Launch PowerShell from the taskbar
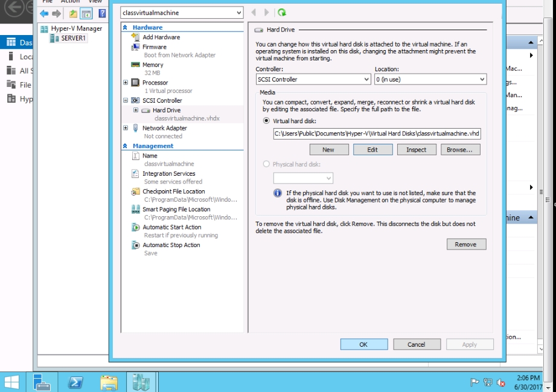Screen dimensions: 556x392 [x=75, y=382]
